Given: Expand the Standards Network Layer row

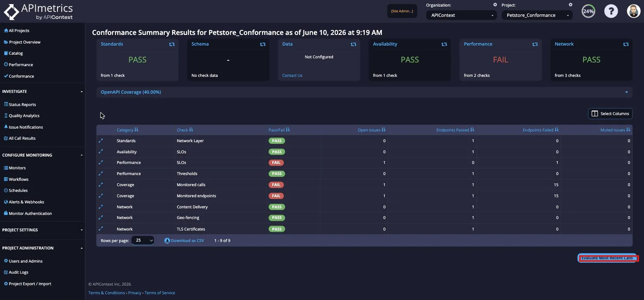Looking at the screenshot, I should tap(101, 141).
